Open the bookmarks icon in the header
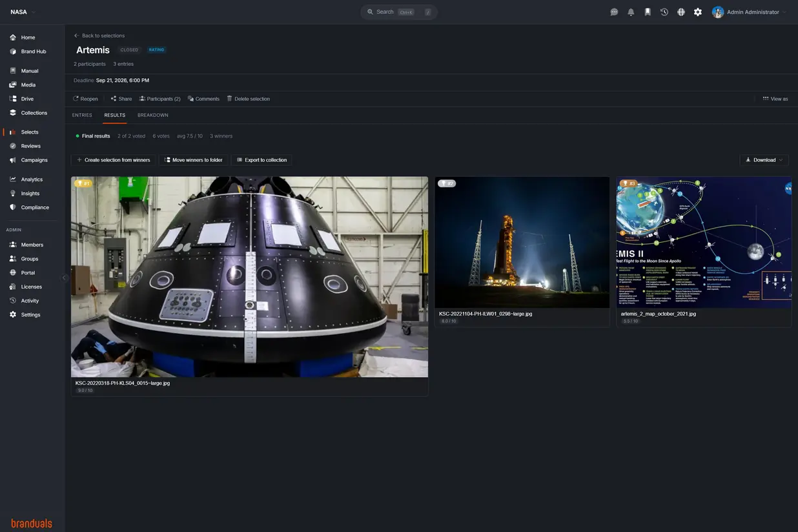 coord(648,12)
